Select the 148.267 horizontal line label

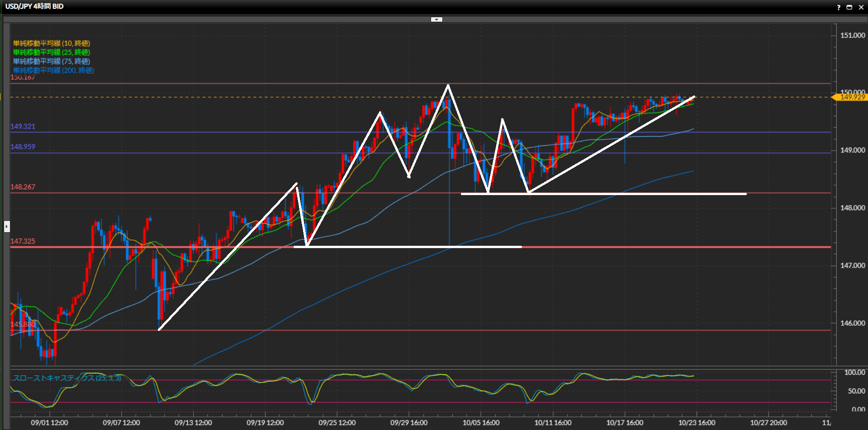coord(23,187)
